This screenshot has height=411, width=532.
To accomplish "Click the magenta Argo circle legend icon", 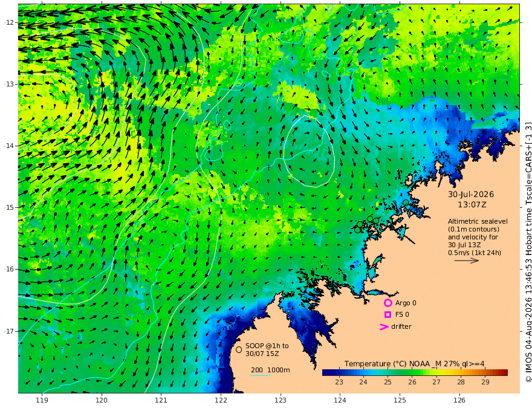I will pyautogui.click(x=388, y=303).
